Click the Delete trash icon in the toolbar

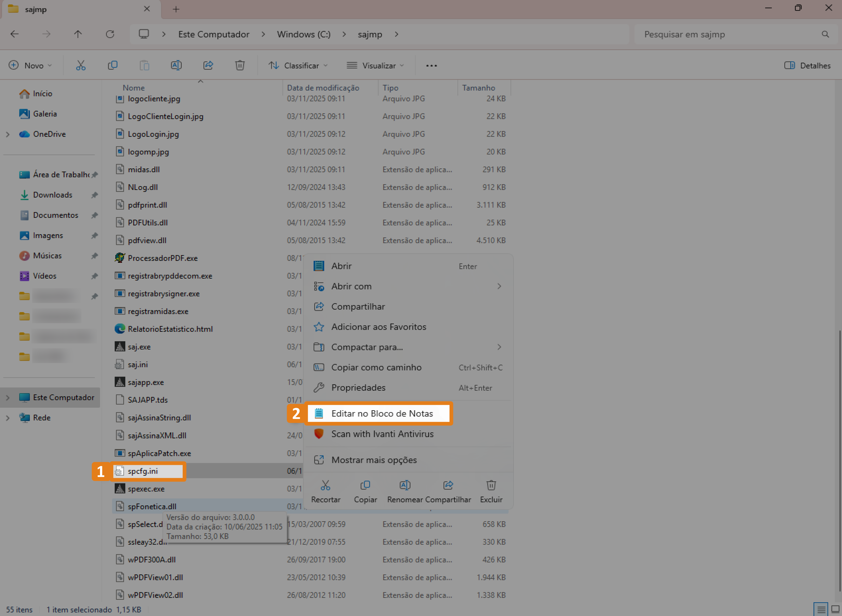[240, 66]
